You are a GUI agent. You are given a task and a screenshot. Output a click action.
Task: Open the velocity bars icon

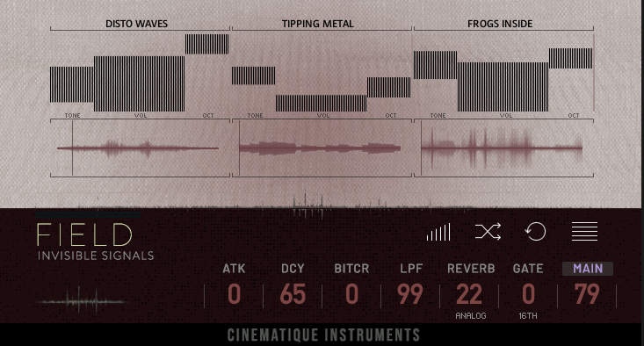tap(438, 232)
